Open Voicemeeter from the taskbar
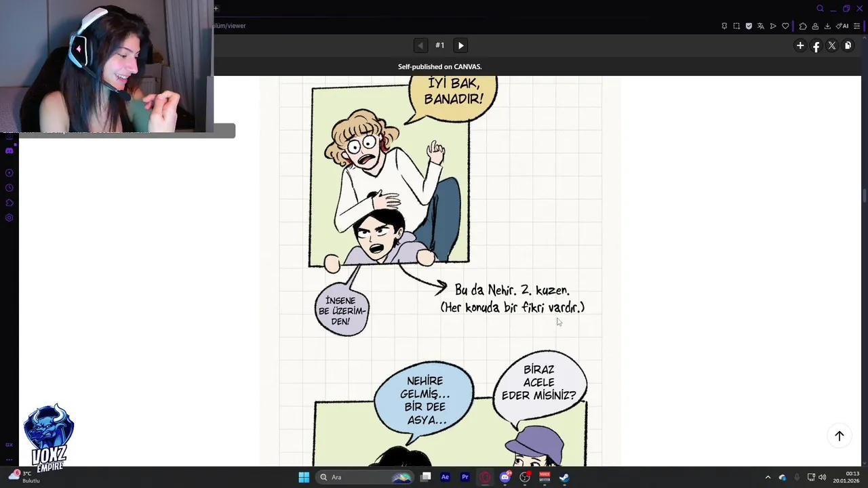This screenshot has width=868, height=488. (545, 477)
